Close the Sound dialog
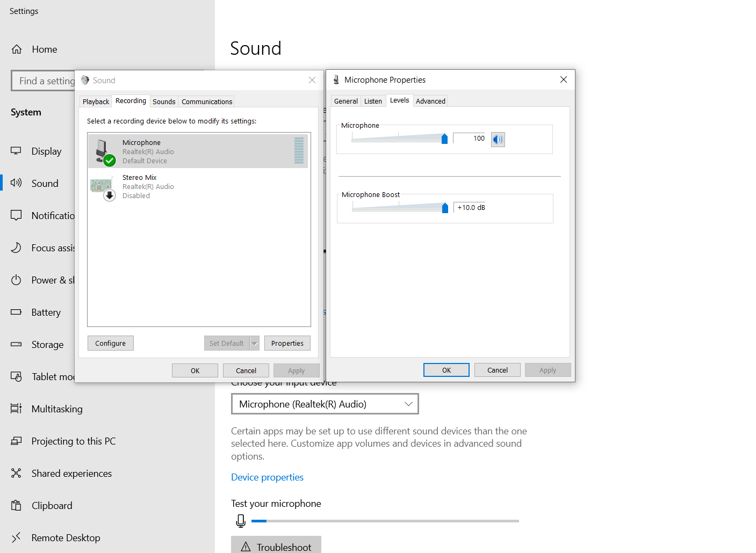The image size is (756, 553). 312,80
